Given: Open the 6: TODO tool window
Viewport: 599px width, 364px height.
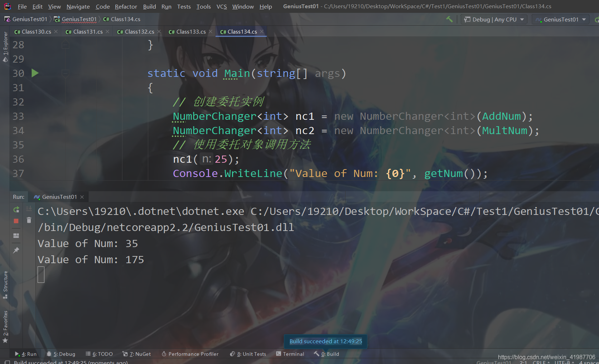Looking at the screenshot, I should tap(99, 354).
